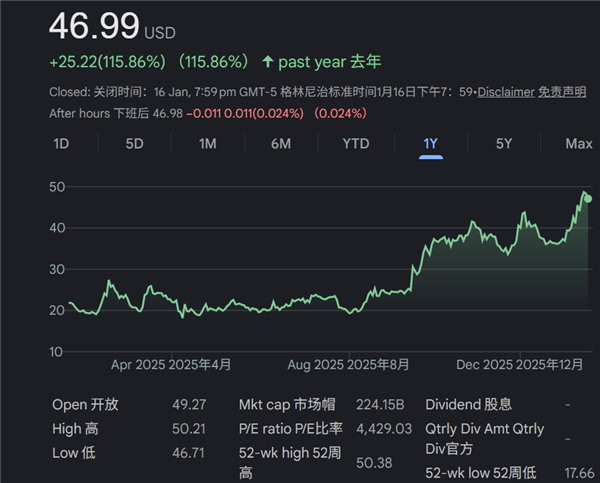Select the 5D chart range
Screen dimensions: 600x483
[134, 144]
